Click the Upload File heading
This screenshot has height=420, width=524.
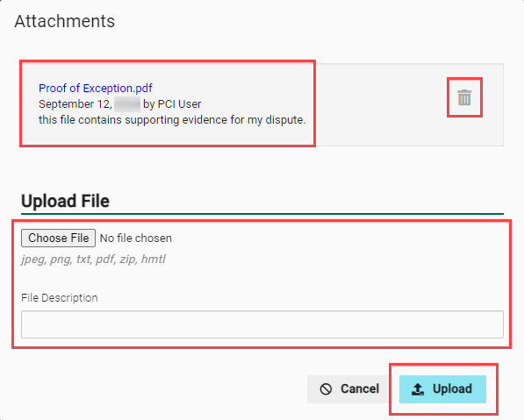[x=65, y=201]
